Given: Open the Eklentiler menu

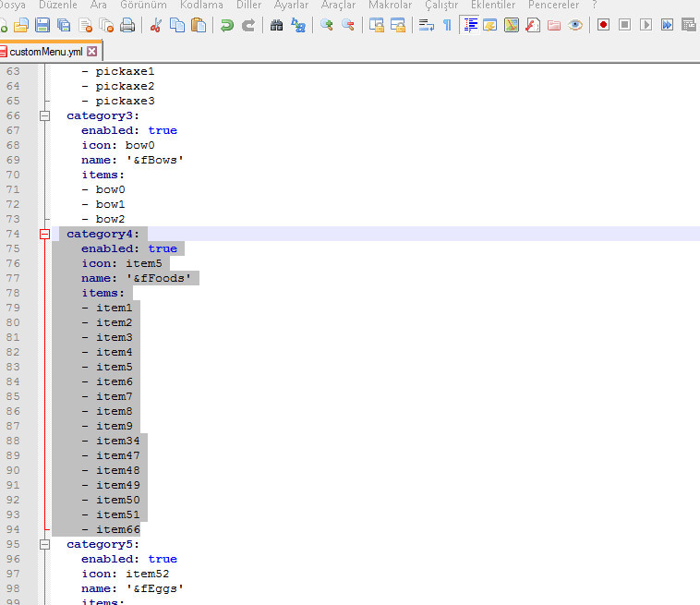Looking at the screenshot, I should (493, 5).
